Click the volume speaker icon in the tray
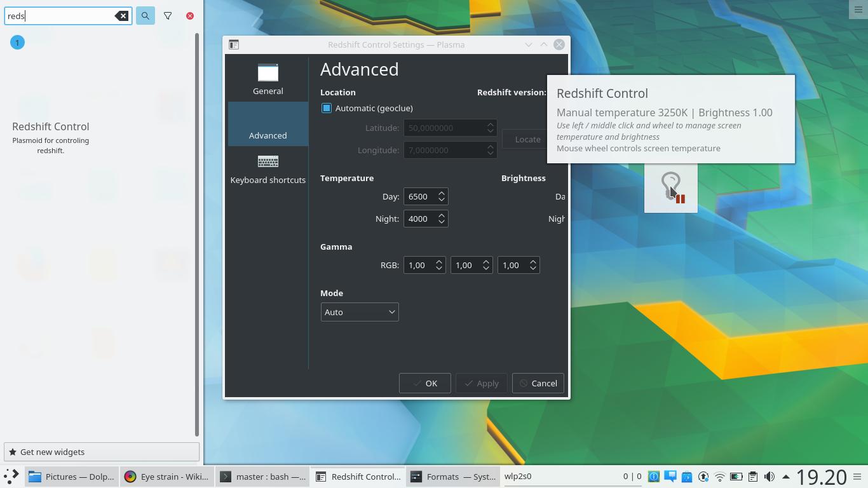This screenshot has width=868, height=488. point(769,477)
